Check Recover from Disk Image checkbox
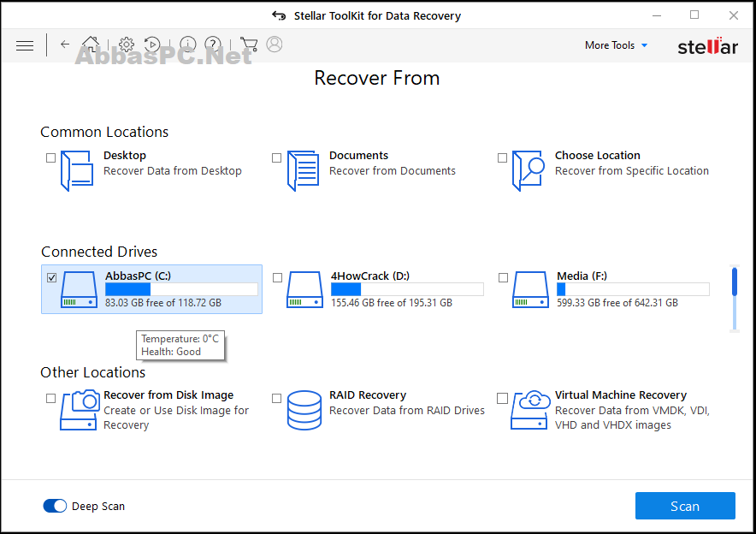 (50, 398)
